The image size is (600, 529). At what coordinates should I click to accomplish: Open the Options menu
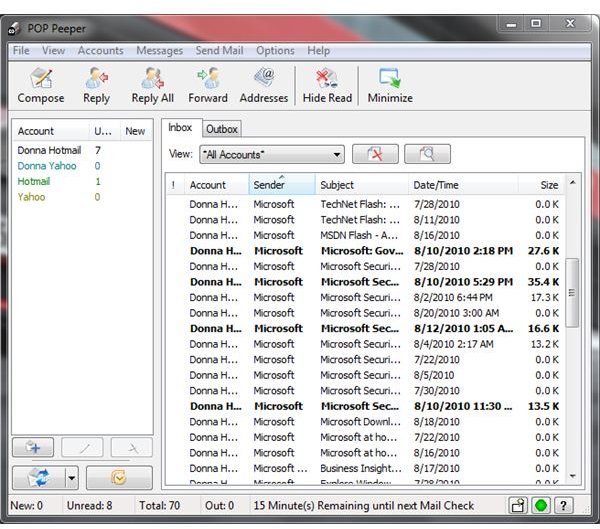(x=275, y=51)
